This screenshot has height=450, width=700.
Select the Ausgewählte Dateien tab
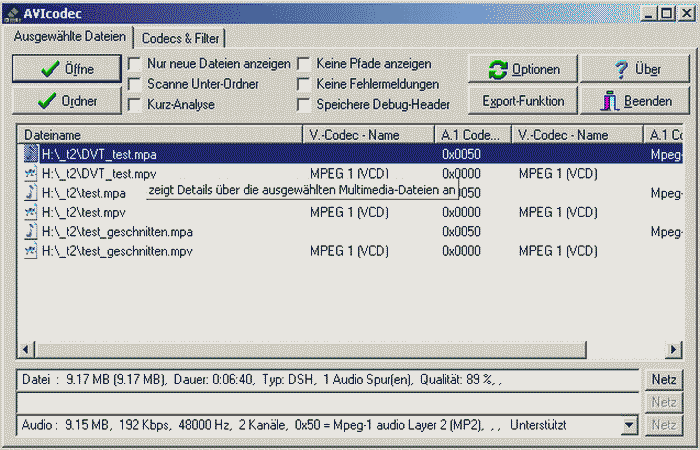(69, 37)
